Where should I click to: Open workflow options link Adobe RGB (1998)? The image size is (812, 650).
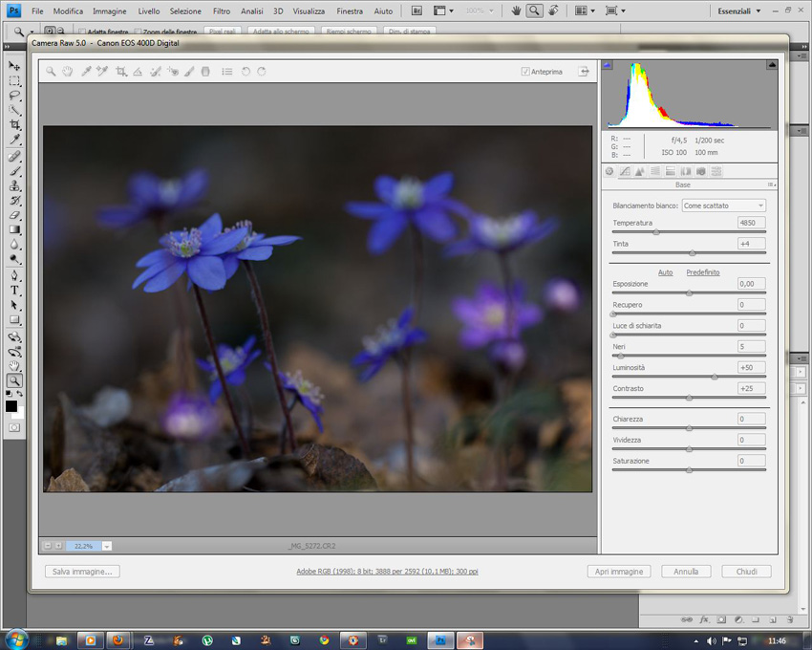[387, 572]
